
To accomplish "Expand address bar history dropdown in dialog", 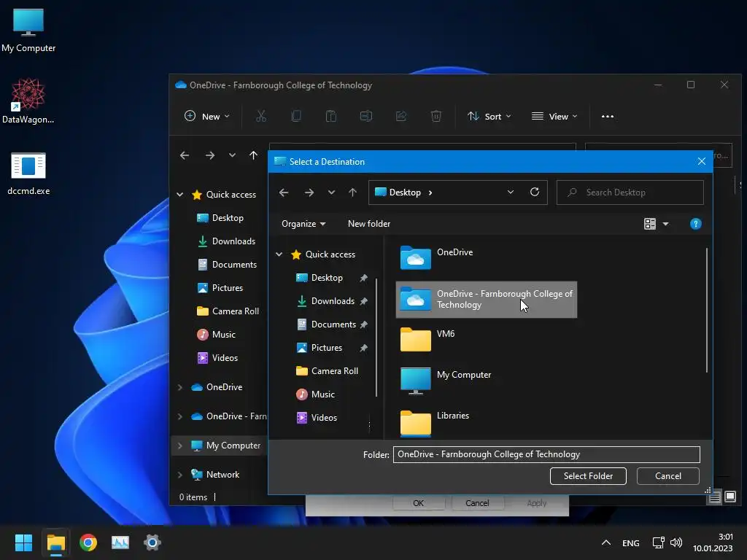I will tap(510, 192).
